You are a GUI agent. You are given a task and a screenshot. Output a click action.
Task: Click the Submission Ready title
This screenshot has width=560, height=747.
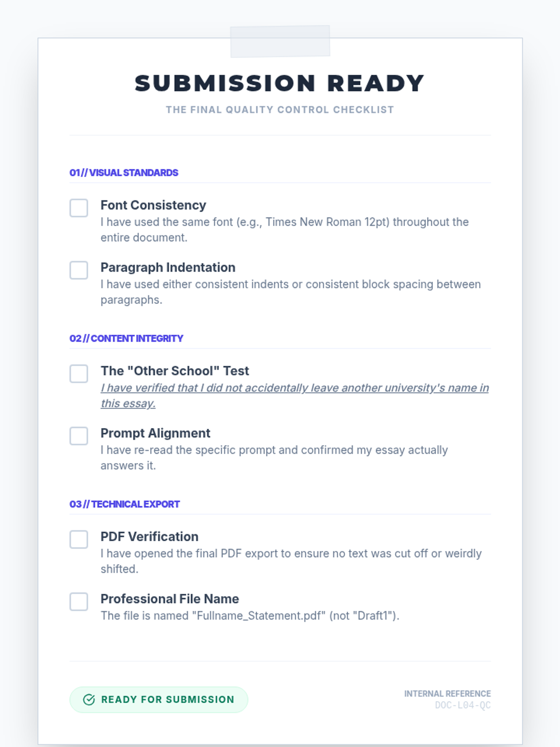coord(280,84)
